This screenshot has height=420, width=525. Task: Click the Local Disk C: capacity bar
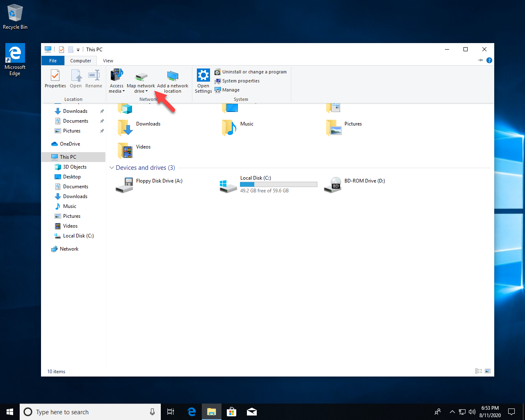(x=278, y=184)
